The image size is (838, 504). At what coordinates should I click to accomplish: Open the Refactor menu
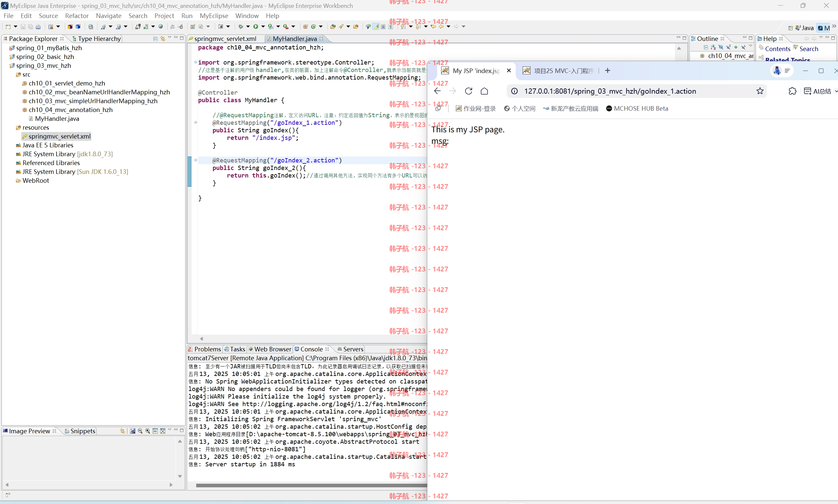pos(77,16)
